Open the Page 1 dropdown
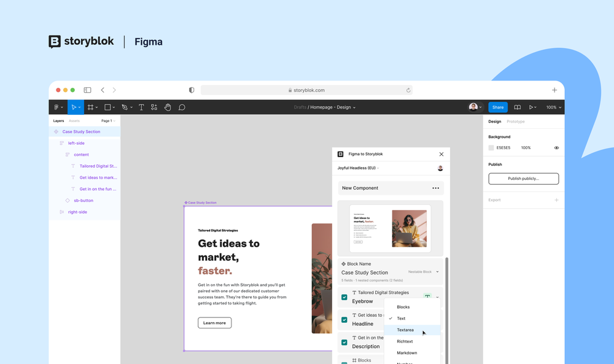 click(x=108, y=121)
